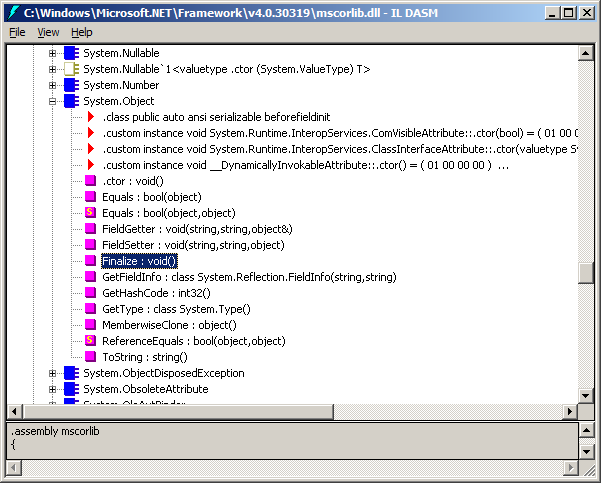Click the ToString method icon

click(x=90, y=356)
